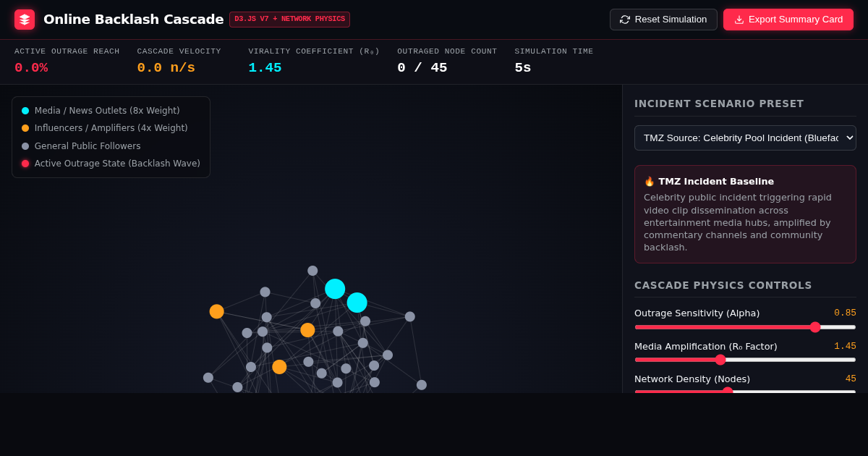The height and width of the screenshot is (456, 868).
Task: Click the orange Influencers / Amplifiers legend dot
Action: pyautogui.click(x=25, y=128)
